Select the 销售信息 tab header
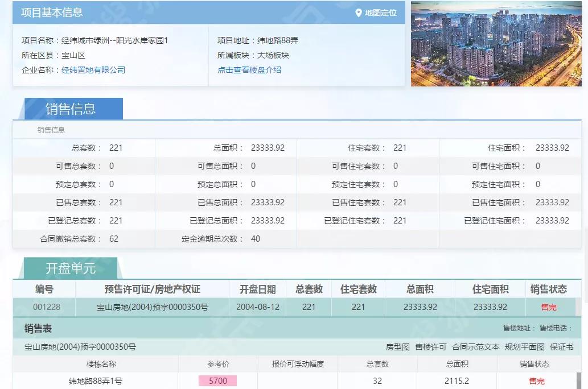Viewport: 588px width, 389px height. pos(71,109)
